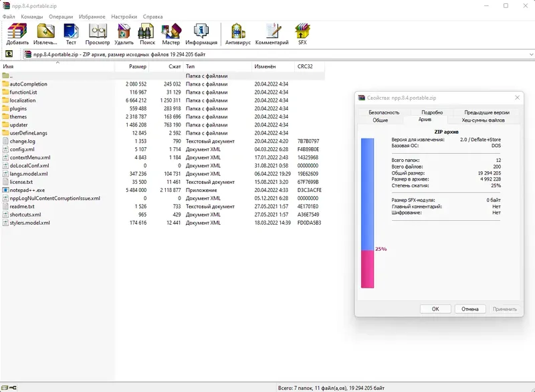This screenshot has width=535, height=392.
Task: Open the Файл menu
Action: (x=9, y=16)
